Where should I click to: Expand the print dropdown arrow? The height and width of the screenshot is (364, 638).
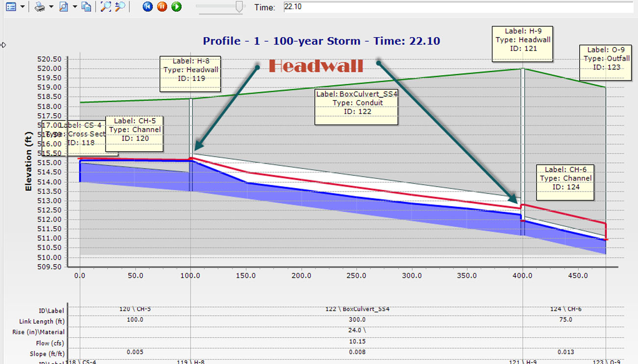(x=51, y=7)
